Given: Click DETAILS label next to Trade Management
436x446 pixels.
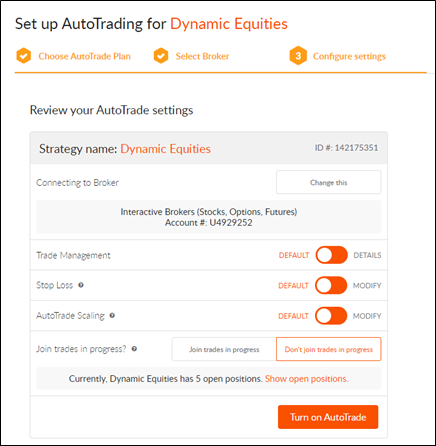Looking at the screenshot, I should (x=367, y=255).
